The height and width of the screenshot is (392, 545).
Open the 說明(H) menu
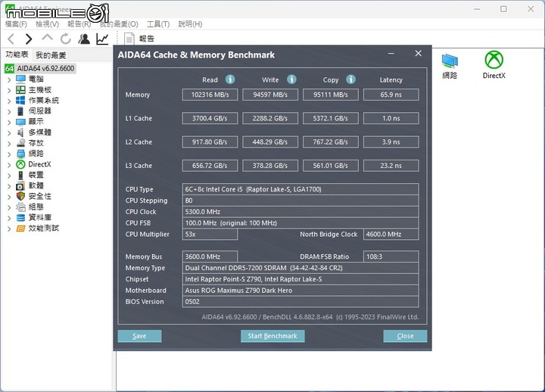190,24
